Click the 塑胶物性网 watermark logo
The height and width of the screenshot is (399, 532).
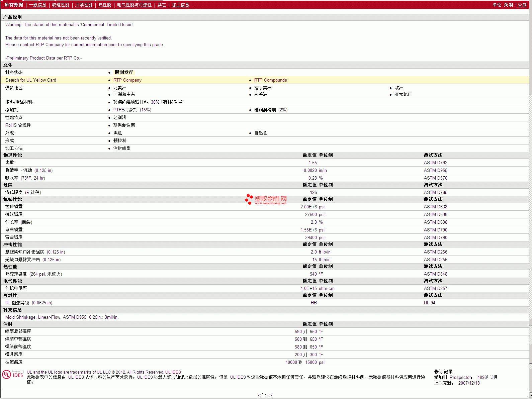tap(266, 199)
